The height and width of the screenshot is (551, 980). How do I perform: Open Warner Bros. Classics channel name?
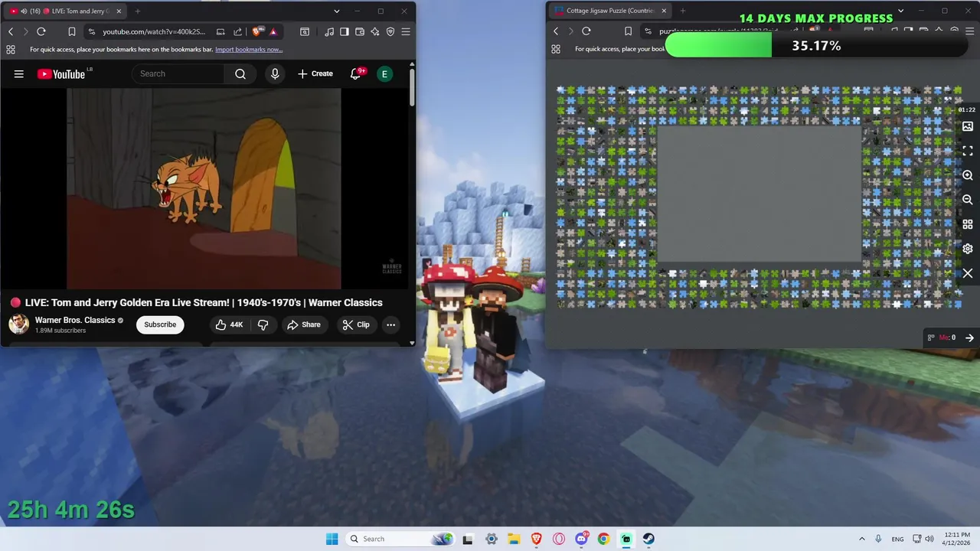point(75,320)
